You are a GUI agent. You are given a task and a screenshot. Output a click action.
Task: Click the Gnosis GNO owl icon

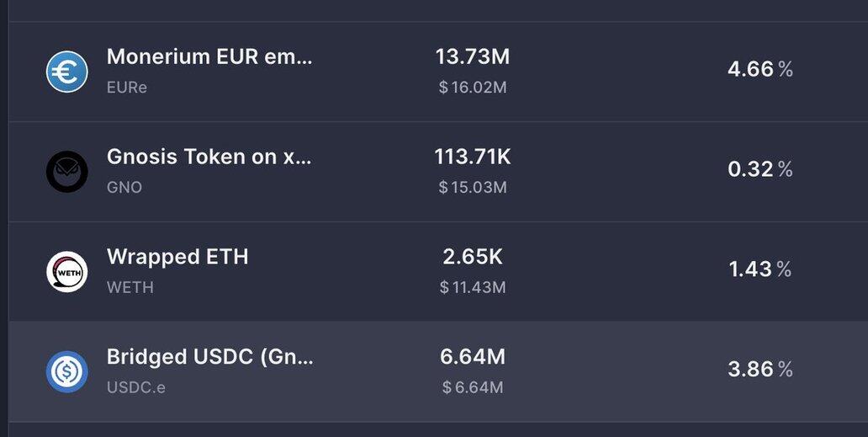(66, 172)
